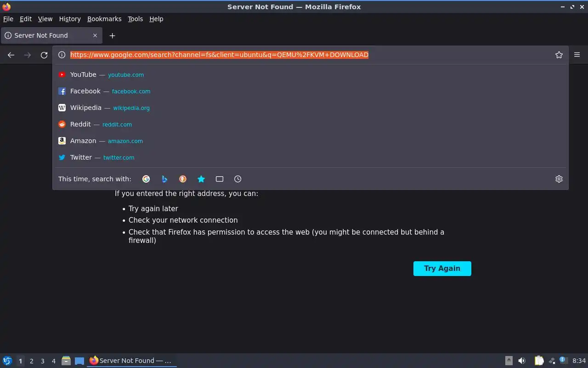Search with DuckDuckGo one-off icon
This screenshot has height=368, width=588.
tap(183, 179)
